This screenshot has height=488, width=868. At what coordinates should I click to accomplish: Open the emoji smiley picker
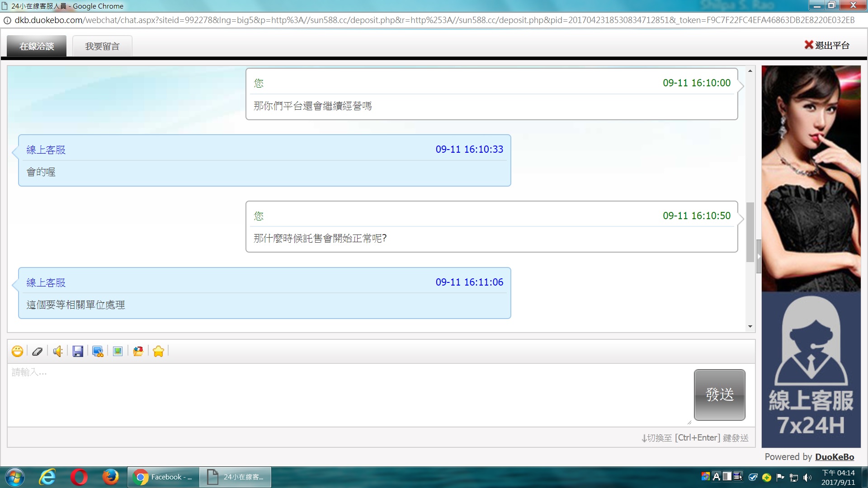(x=17, y=351)
